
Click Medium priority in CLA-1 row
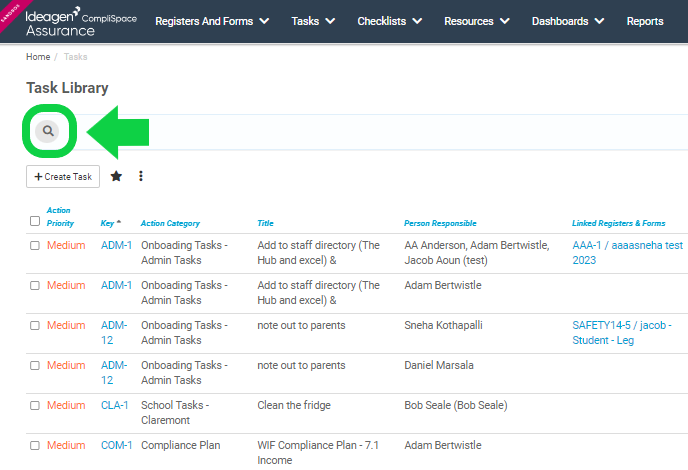(x=66, y=405)
